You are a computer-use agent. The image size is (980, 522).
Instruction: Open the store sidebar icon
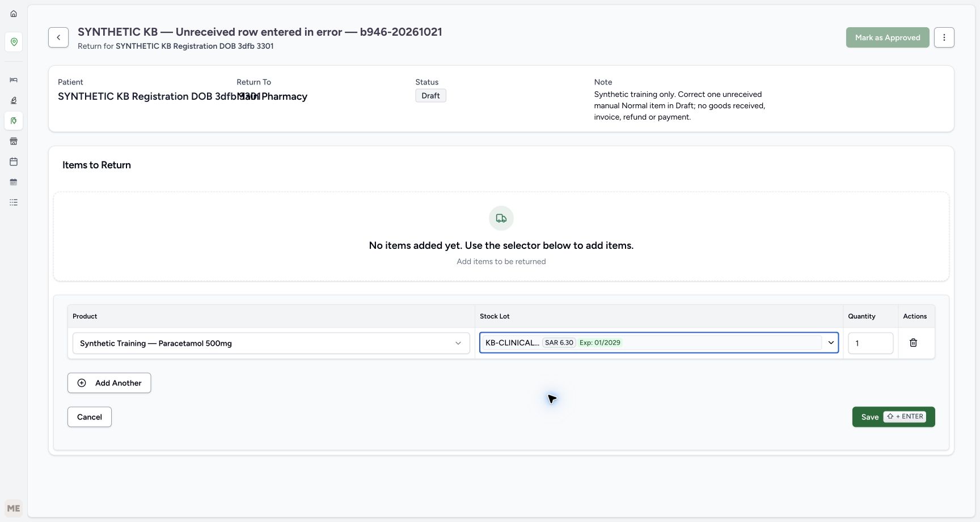14,141
